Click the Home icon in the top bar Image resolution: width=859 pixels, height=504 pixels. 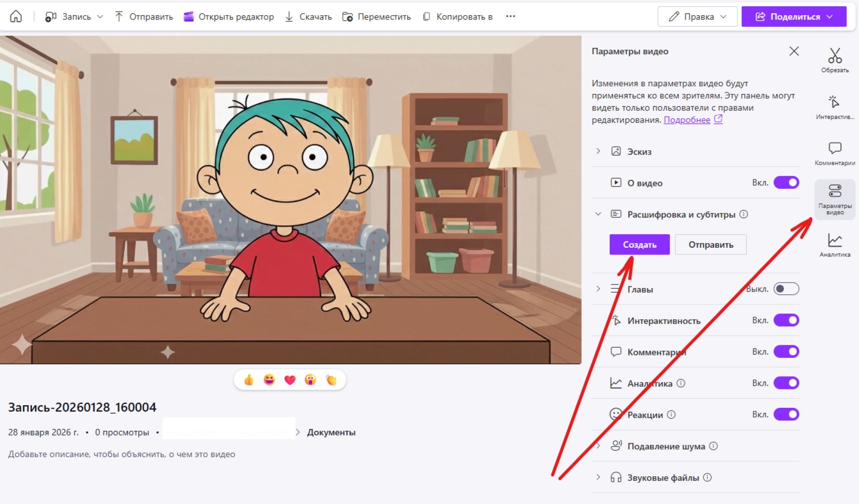click(16, 17)
